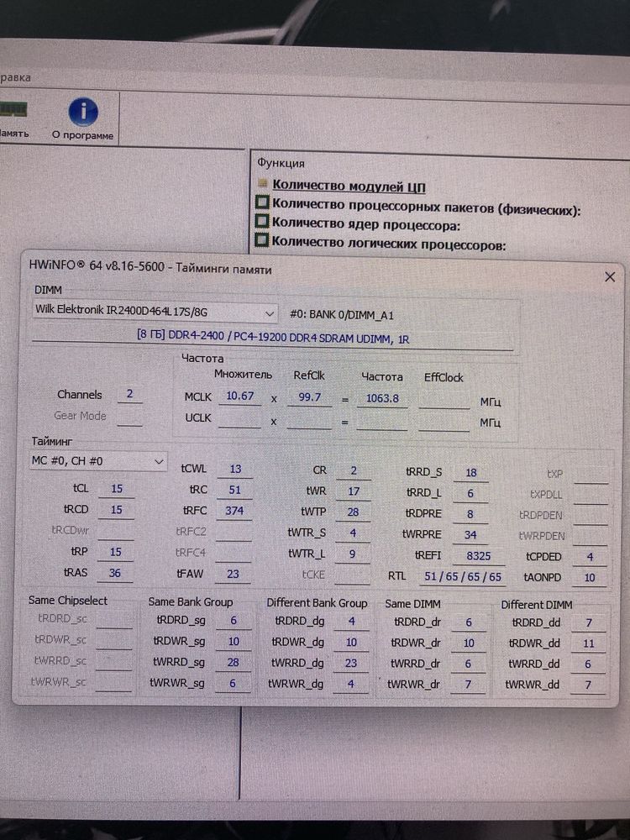Click the tWTP value 28
Viewport: 630px width, 840px height.
pyautogui.click(x=353, y=512)
